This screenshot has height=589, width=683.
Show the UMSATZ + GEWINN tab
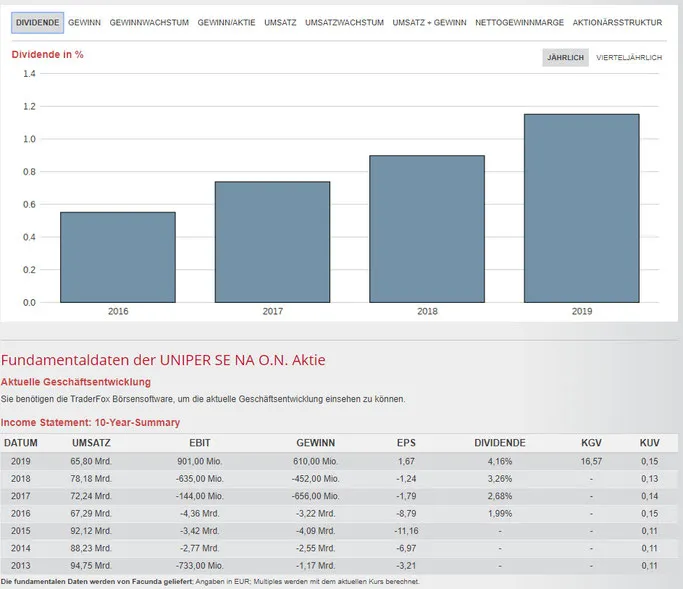pyautogui.click(x=429, y=23)
